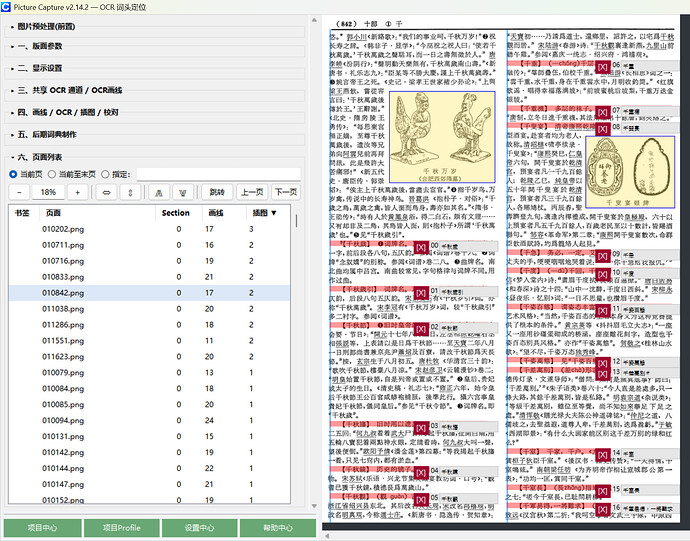Screen dimensions: 690x541
Task: Open the 项目Profile button
Action: point(121,527)
